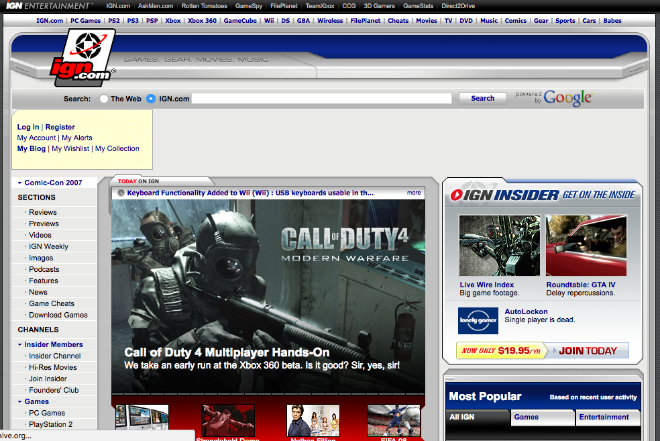Select the IGN.com search radio button
Viewport: 660px width, 441px height.
pyautogui.click(x=151, y=99)
